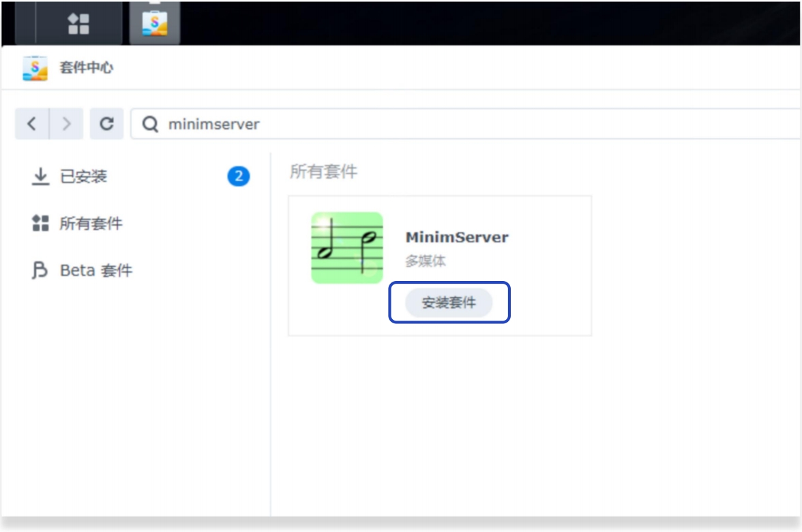Click the grid icon beside 所有套件
802x532 pixels.
click(x=40, y=224)
